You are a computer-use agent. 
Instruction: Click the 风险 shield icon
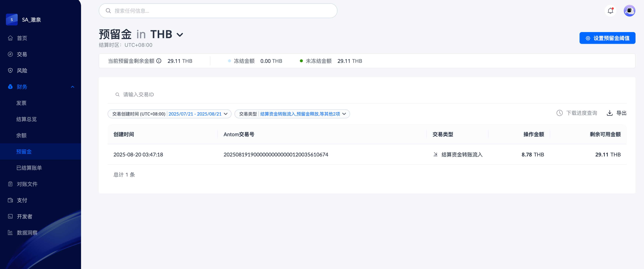coord(10,71)
